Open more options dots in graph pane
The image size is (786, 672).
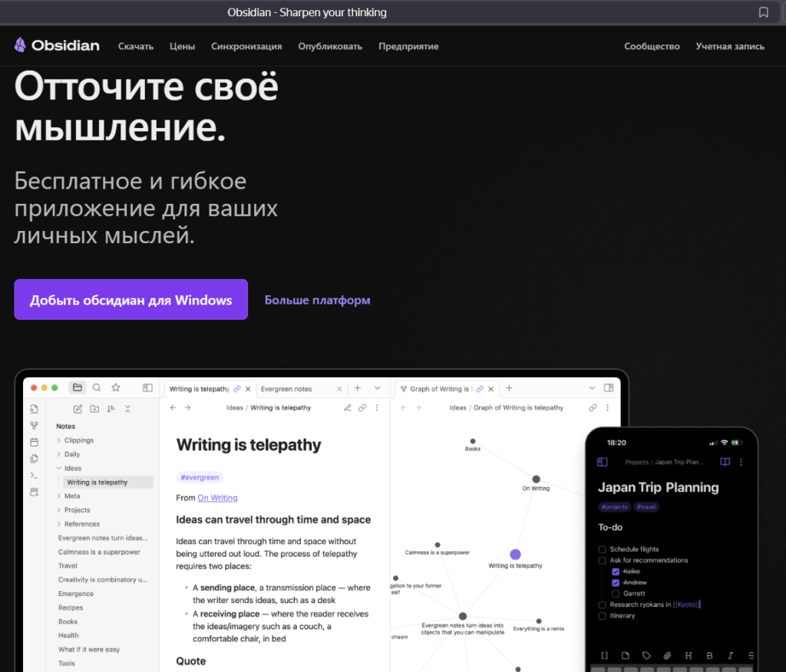tap(608, 407)
